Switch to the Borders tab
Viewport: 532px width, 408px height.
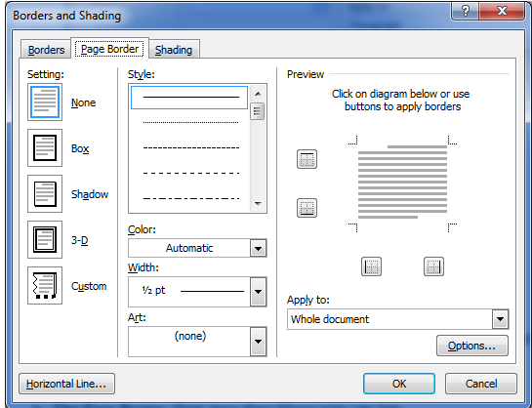coord(46,50)
